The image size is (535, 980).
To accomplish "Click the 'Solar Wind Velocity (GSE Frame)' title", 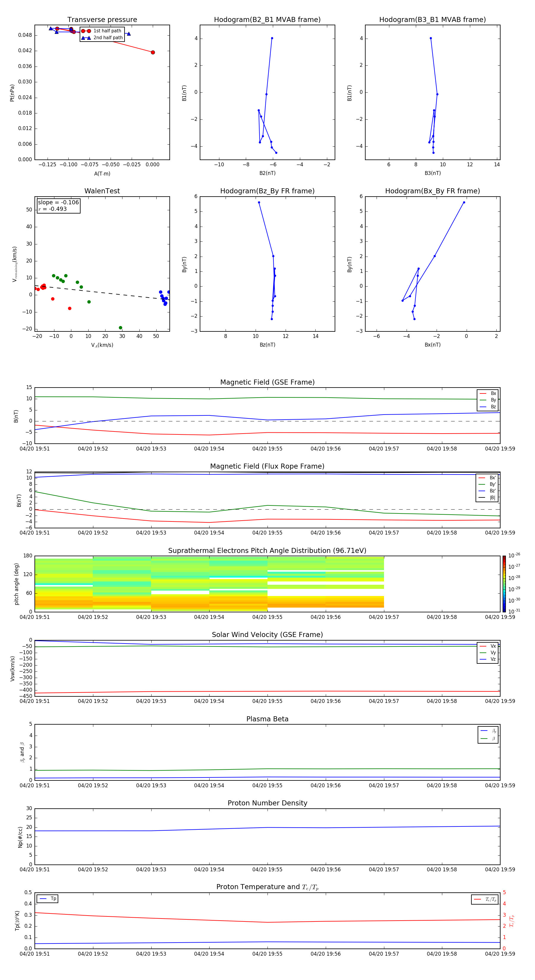I will 267,635.
